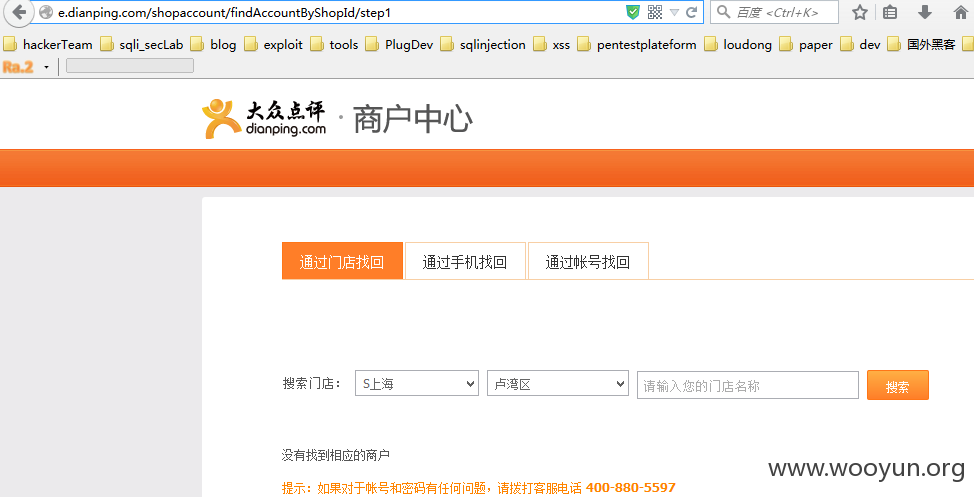974x497 pixels.
Task: Open the downloads arrow icon
Action: click(x=925, y=12)
